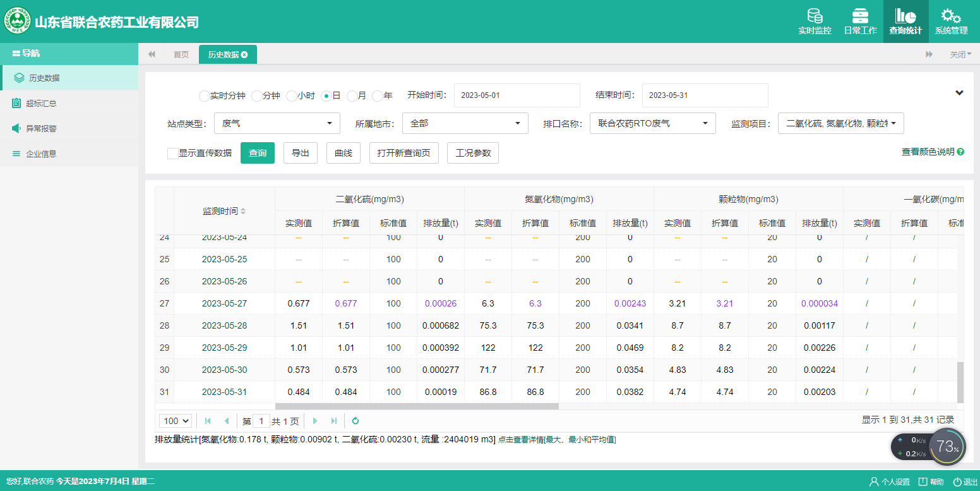Screen dimensions: 980x491
Task: Open the 排口名称 联合农药RTO废气 dropdown
Action: click(653, 123)
